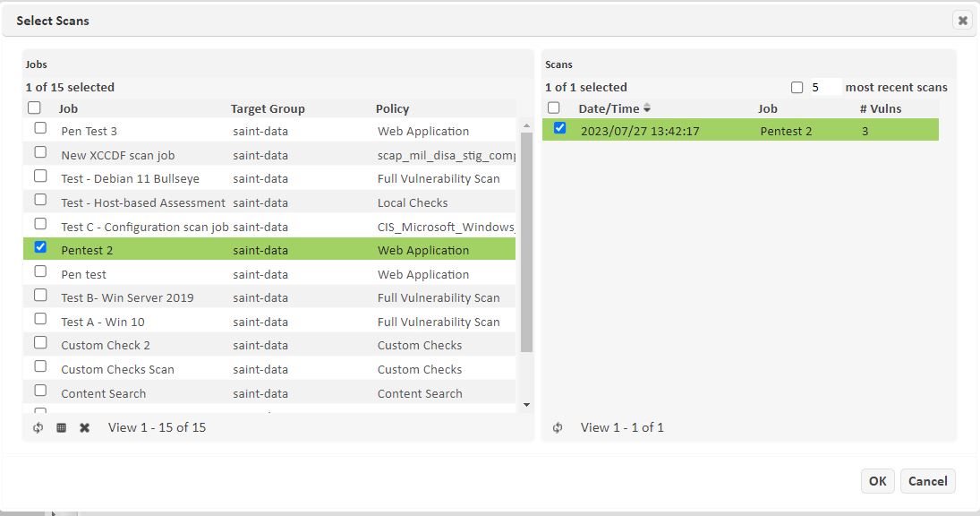Close the Select Scans dialog with X

click(x=962, y=21)
